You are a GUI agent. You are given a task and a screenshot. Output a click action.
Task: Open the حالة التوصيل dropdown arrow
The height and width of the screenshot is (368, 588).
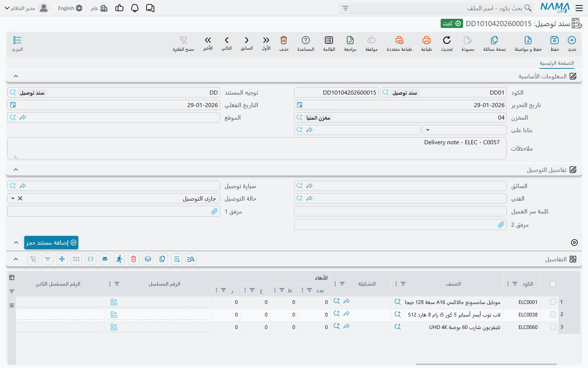(x=13, y=198)
